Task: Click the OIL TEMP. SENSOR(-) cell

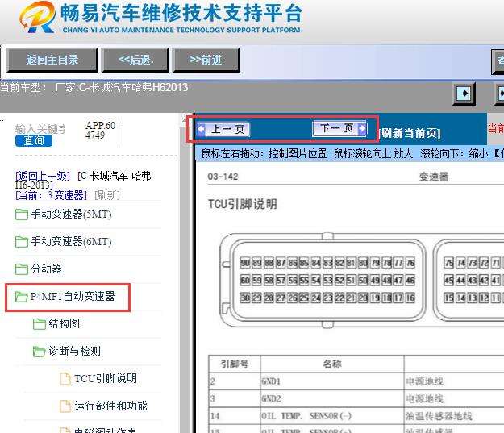Action: tap(332, 416)
